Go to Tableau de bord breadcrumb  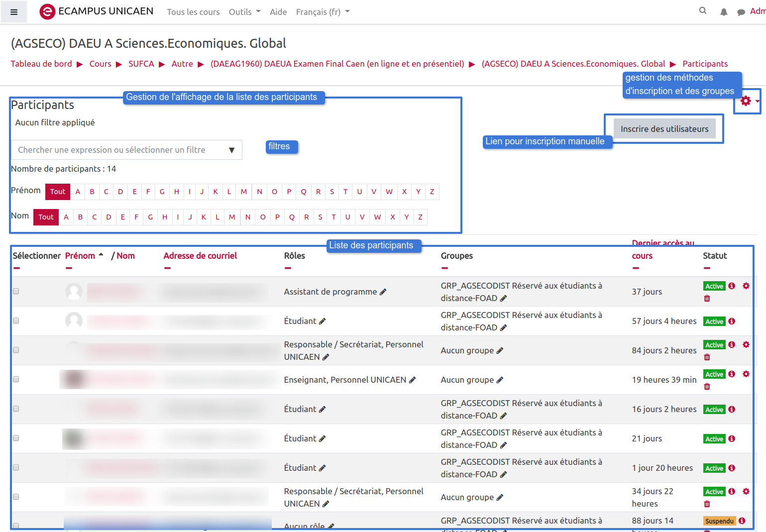(x=41, y=64)
